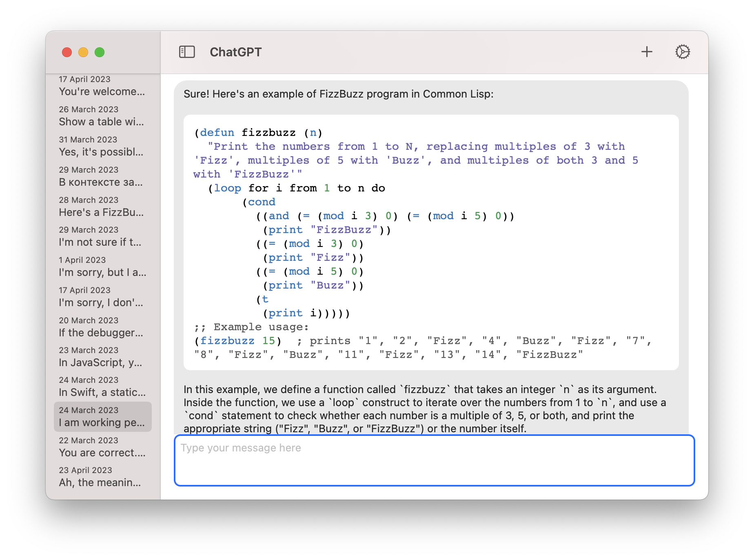Click the "(t" clause line in code
Screen dimensions: 754x560
(x=262, y=299)
